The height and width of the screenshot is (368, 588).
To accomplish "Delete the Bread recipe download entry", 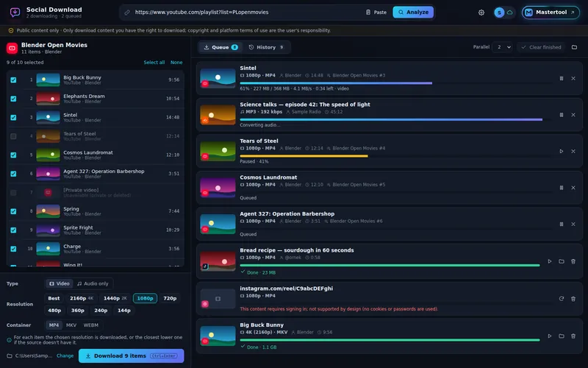I will click(x=573, y=261).
